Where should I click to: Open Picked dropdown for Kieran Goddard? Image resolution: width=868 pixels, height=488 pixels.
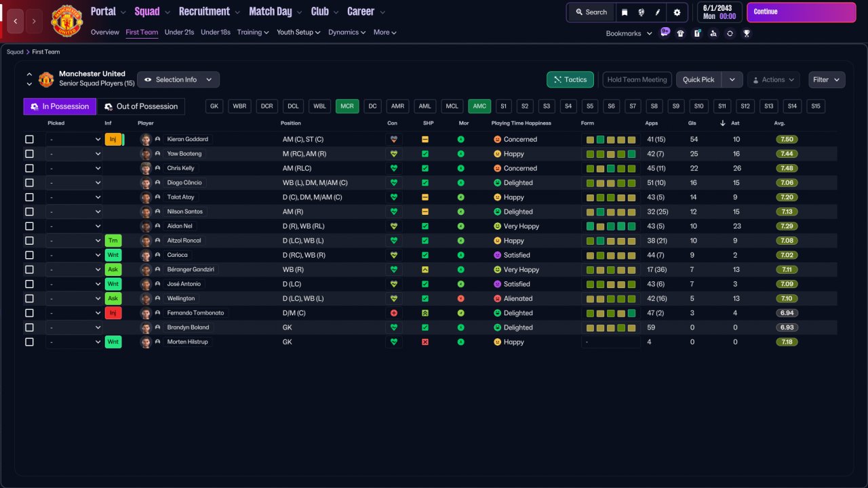tap(75, 140)
